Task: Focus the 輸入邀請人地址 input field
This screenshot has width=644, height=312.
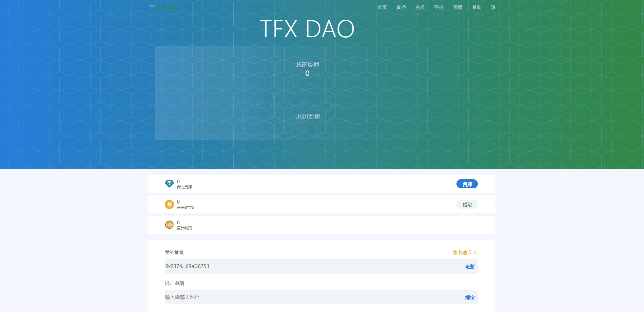Action: [x=305, y=297]
